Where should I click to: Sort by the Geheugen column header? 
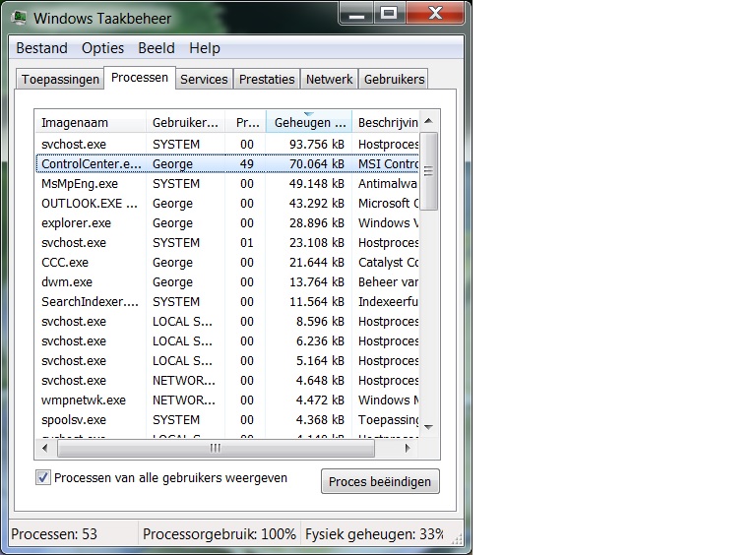click(309, 122)
